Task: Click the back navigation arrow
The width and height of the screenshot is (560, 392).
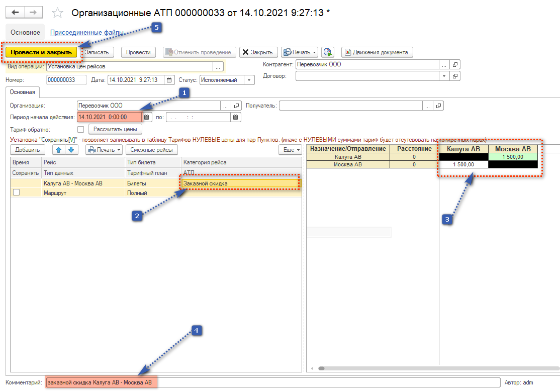Action: (x=15, y=12)
